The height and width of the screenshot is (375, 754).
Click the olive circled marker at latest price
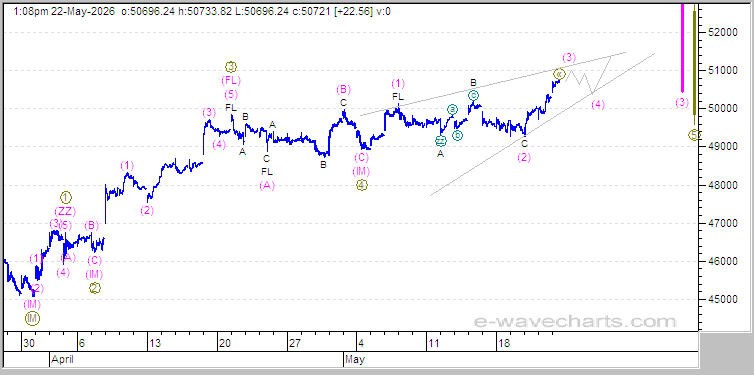click(559, 74)
